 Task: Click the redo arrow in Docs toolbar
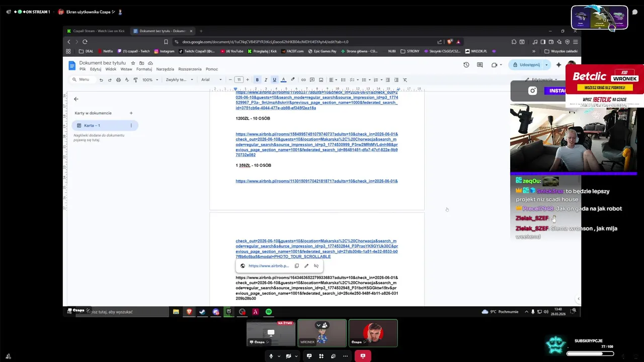[x=110, y=80]
